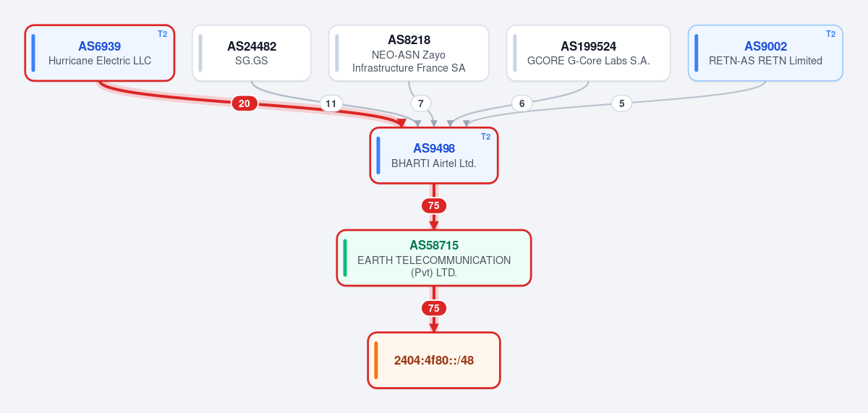Click the T2 tag on AS9498
This screenshot has height=413, width=868.
click(x=486, y=137)
